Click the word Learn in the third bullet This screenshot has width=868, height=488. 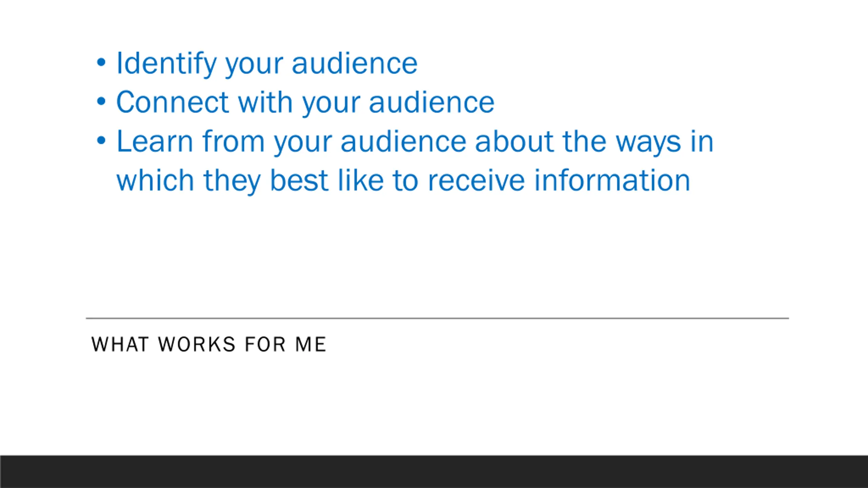pyautogui.click(x=155, y=141)
